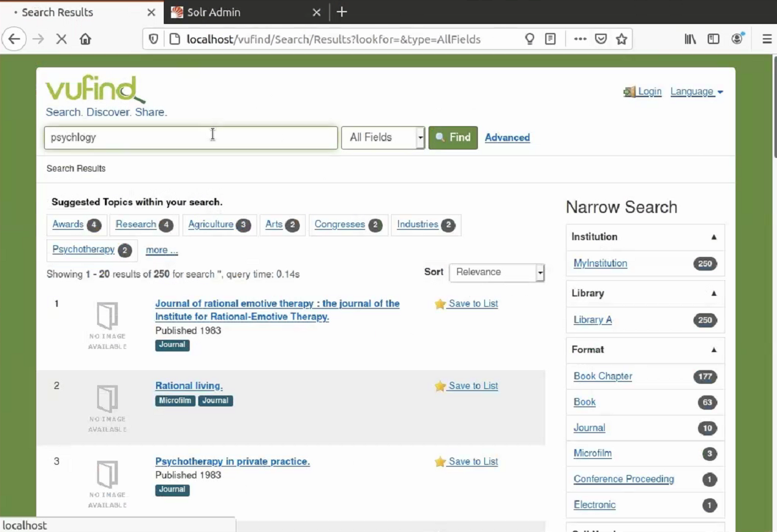Open Psychotherapy in private practice record
777x532 pixels.
point(232,461)
